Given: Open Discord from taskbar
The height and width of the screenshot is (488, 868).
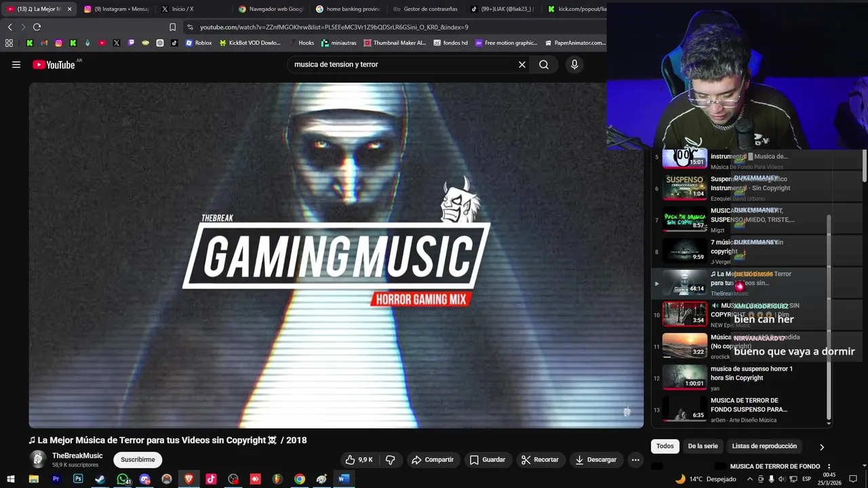Looking at the screenshot, I should pyautogui.click(x=144, y=479).
